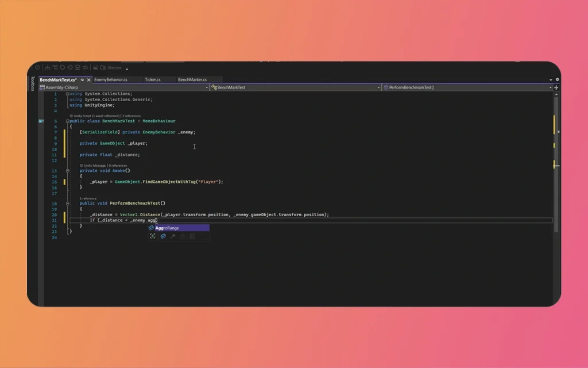The width and height of the screenshot is (588, 368).
Task: Click the expand-all icon beside the completion list
Action: coord(153,235)
